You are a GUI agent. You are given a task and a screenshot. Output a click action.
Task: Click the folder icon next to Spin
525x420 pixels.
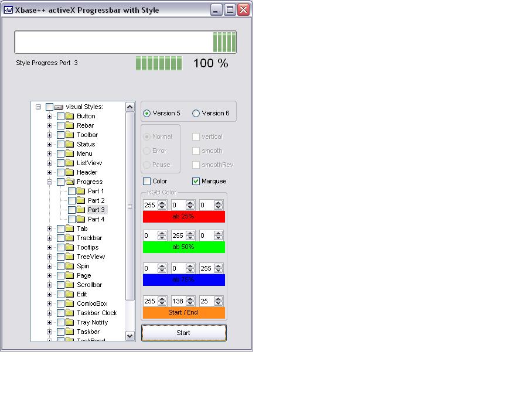tap(70, 266)
